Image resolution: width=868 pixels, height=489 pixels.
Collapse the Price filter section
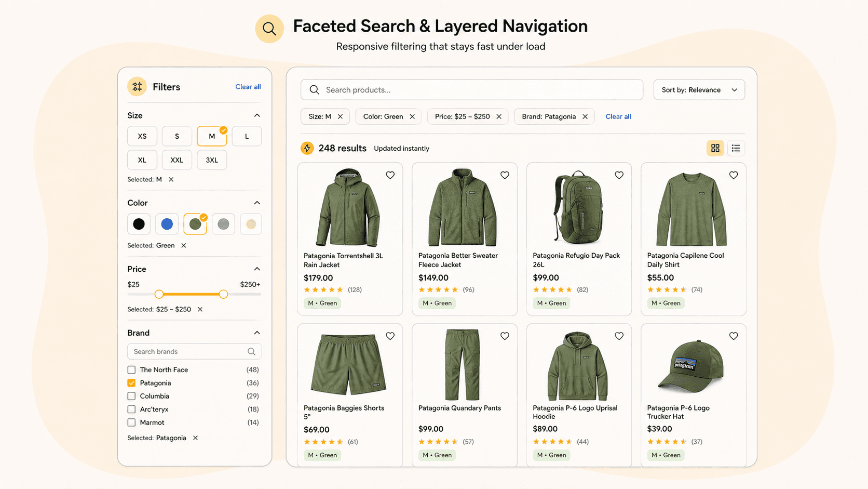257,269
